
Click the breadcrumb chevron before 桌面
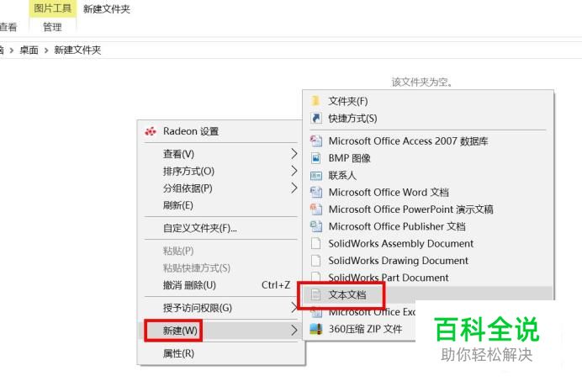click(12, 50)
